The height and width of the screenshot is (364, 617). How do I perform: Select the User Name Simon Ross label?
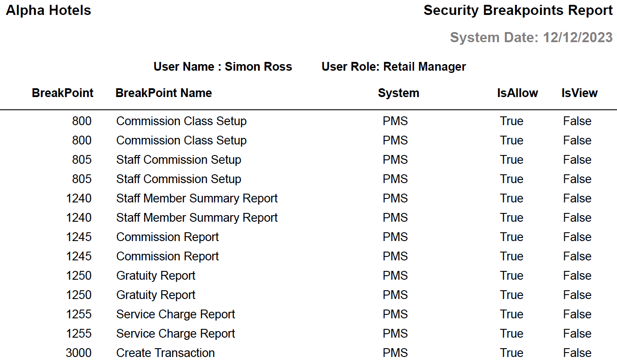222,67
